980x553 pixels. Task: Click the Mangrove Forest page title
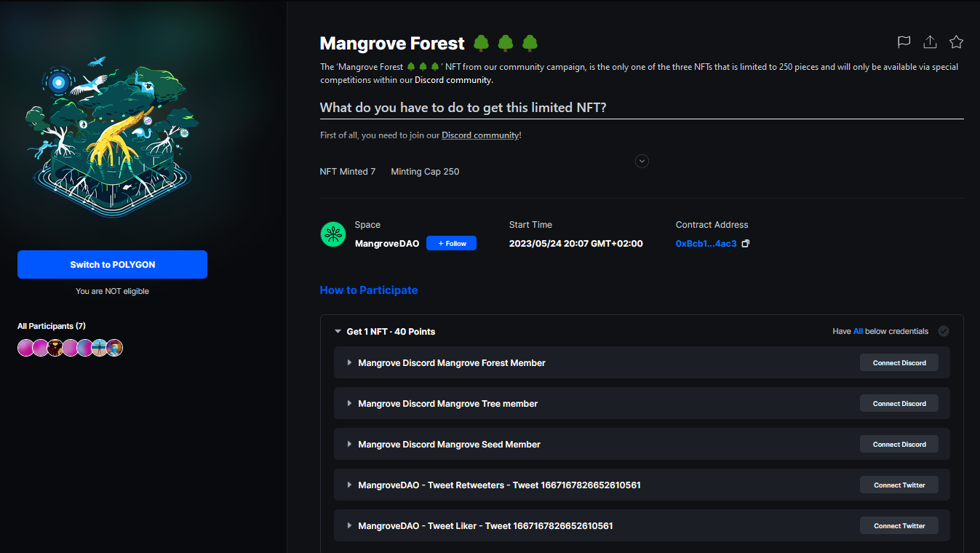click(x=392, y=44)
